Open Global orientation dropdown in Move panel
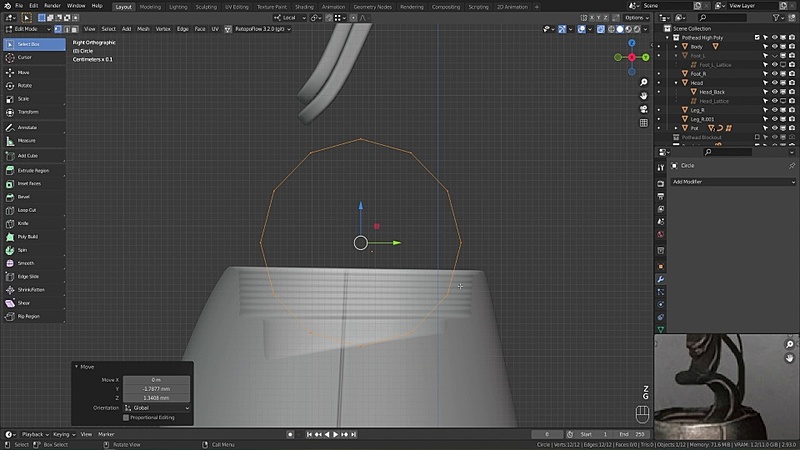 (157, 408)
